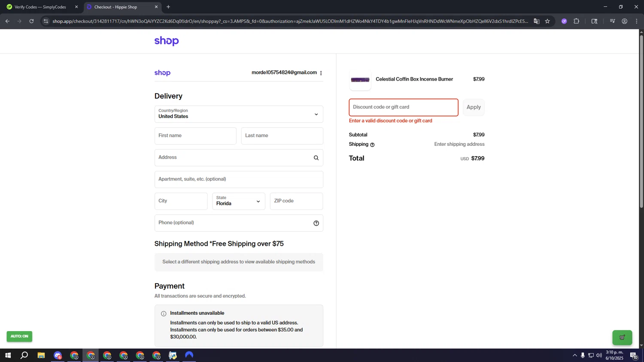
Task: Open NordVPN icon in the taskbar
Action: 189,355
